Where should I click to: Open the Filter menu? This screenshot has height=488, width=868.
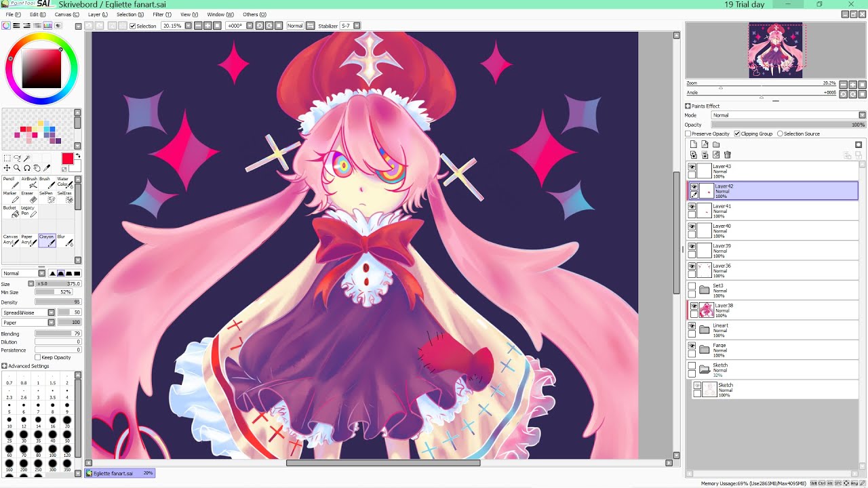click(162, 14)
